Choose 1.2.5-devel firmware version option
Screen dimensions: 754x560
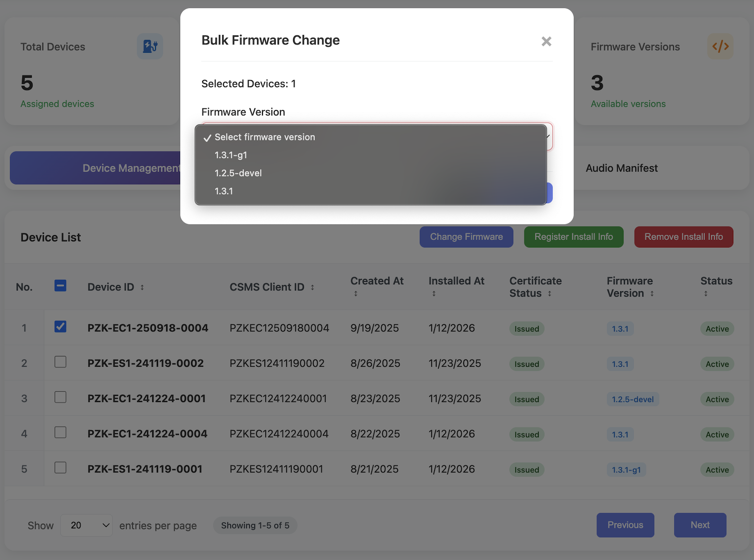[238, 173]
